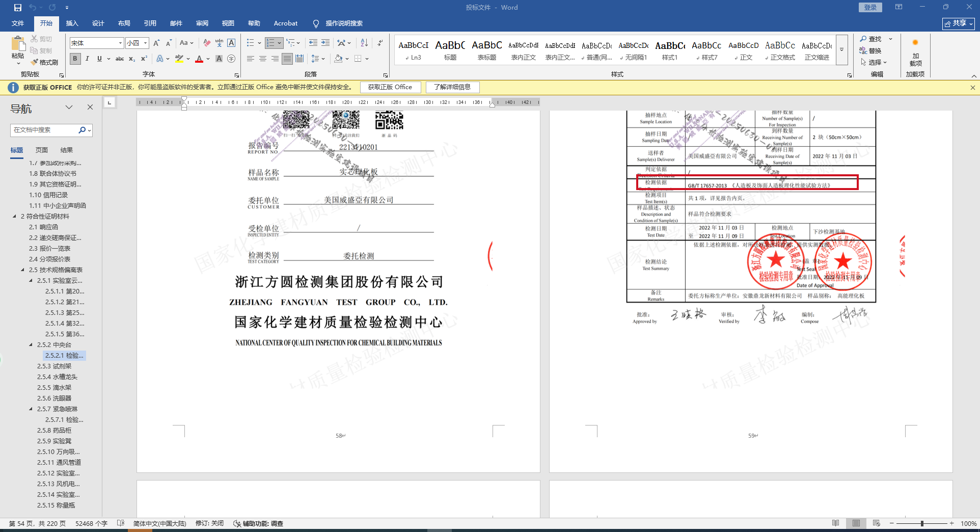The height and width of the screenshot is (532, 980).
Task: Open the borders tool in the paragraph group
Action: point(358,59)
